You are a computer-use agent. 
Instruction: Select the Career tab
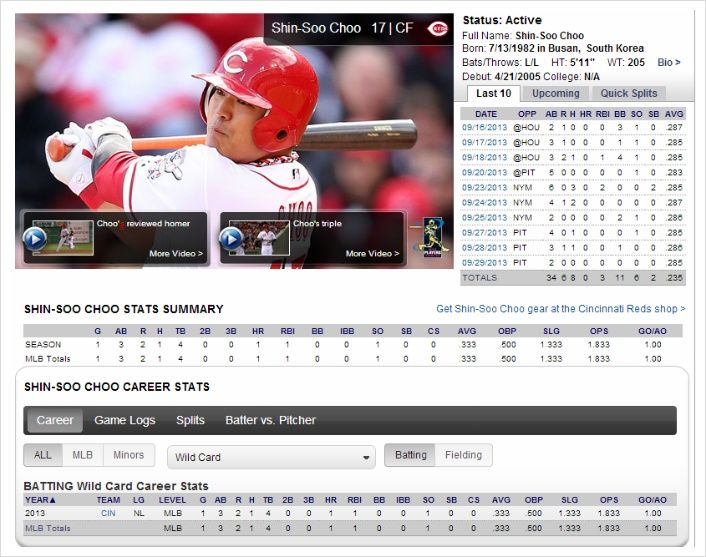coord(54,420)
